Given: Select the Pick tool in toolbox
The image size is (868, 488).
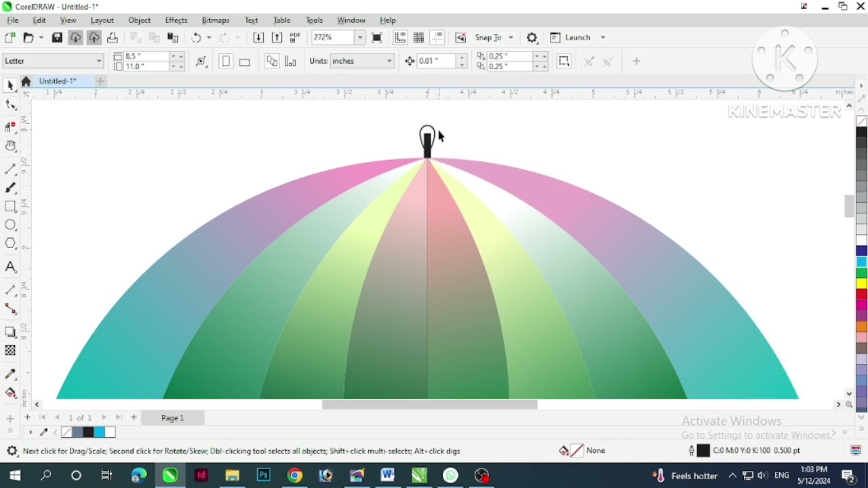Looking at the screenshot, I should [x=10, y=85].
